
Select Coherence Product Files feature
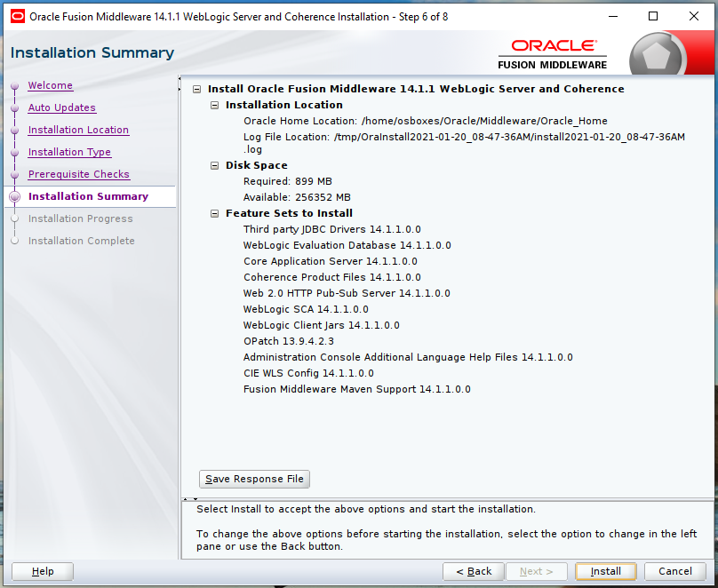[x=332, y=278]
